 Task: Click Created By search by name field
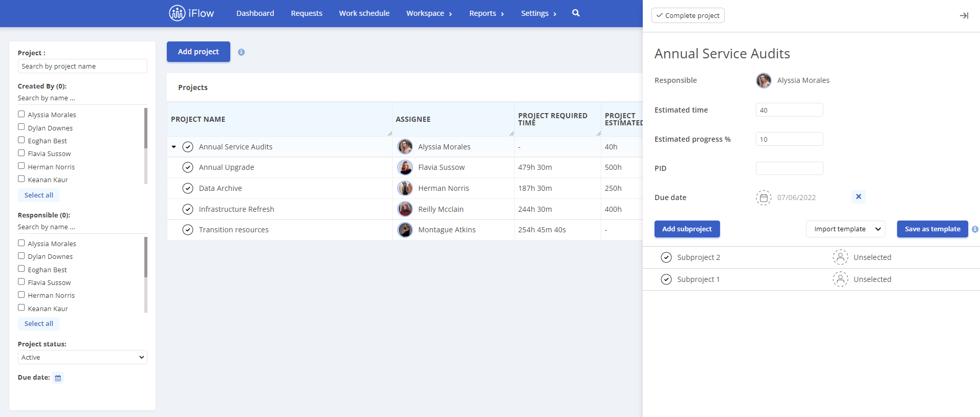click(82, 98)
